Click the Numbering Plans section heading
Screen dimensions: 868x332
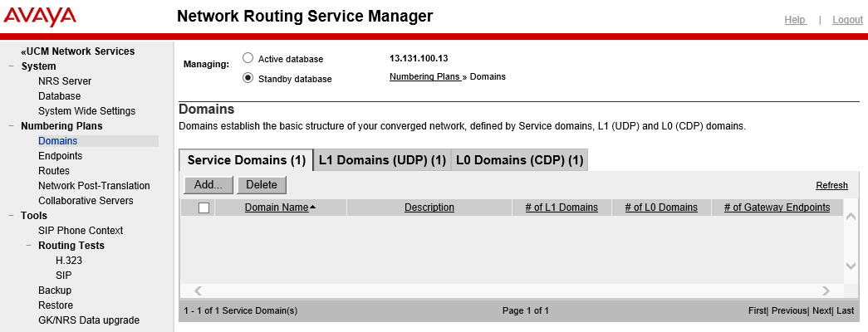point(61,125)
